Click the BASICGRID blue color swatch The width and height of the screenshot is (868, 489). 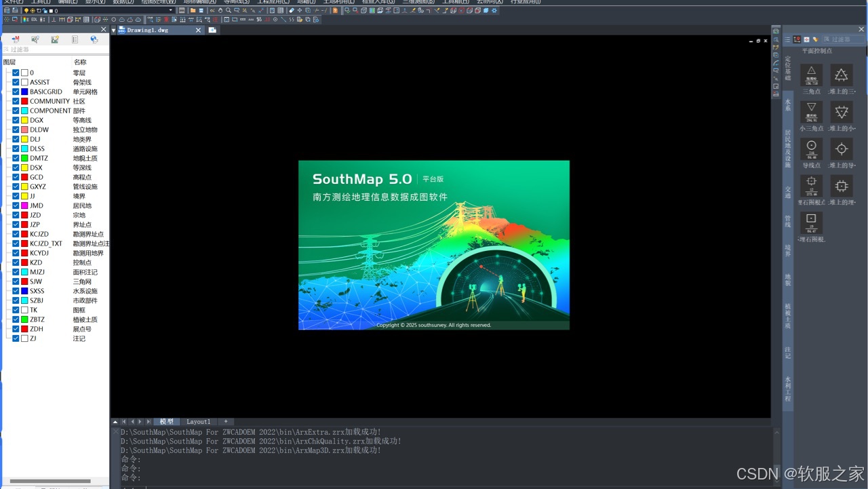tap(24, 92)
